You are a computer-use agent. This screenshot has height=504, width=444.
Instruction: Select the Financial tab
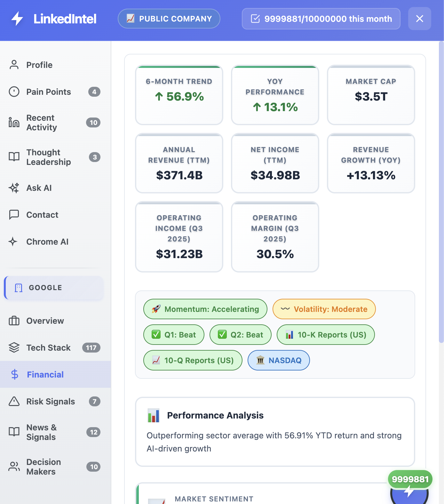point(55,374)
